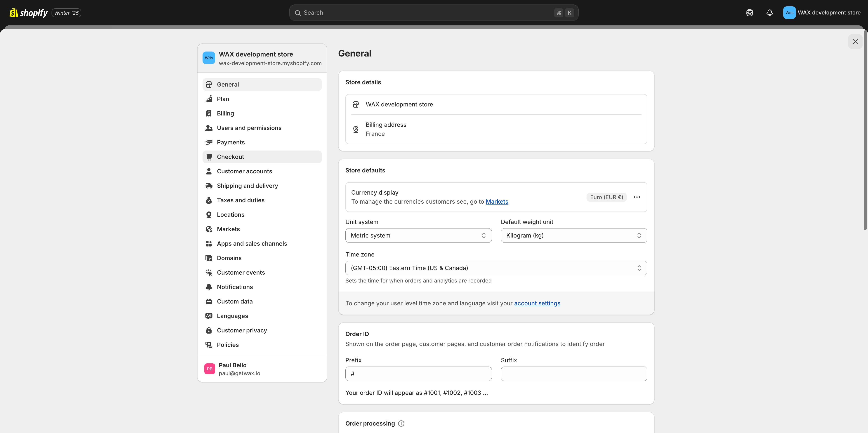Screen dimensions: 868x433
Task: Click the Wds store avatar in sidebar header
Action: [x=209, y=58]
